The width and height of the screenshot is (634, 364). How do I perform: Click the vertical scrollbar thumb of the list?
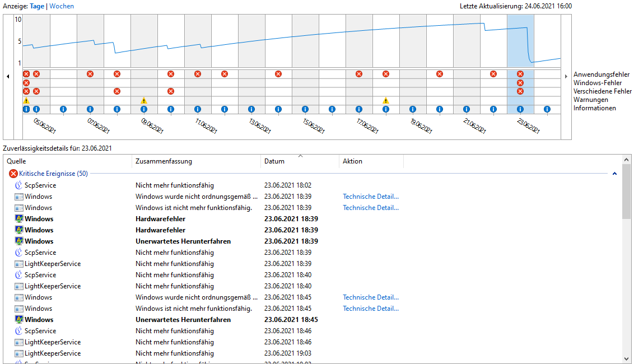click(627, 192)
